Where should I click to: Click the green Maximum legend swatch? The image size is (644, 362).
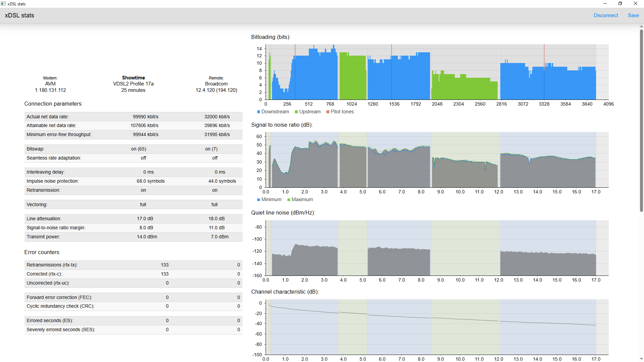point(289,200)
